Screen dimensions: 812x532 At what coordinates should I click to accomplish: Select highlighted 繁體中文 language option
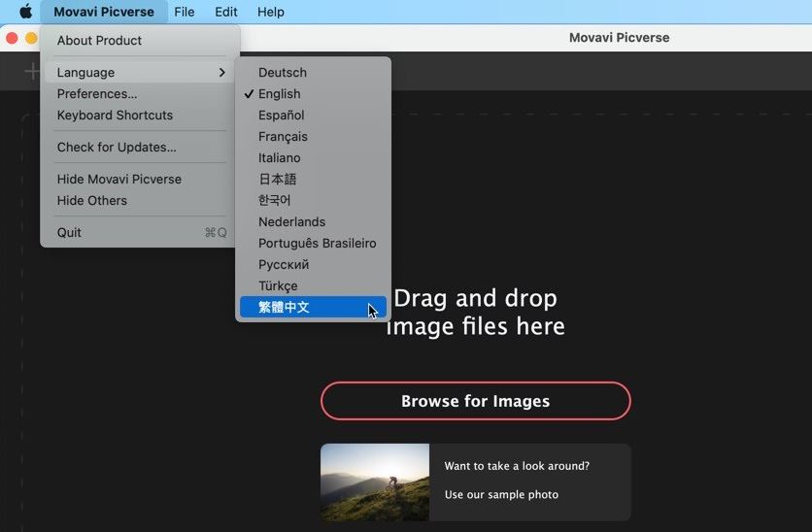coord(313,307)
